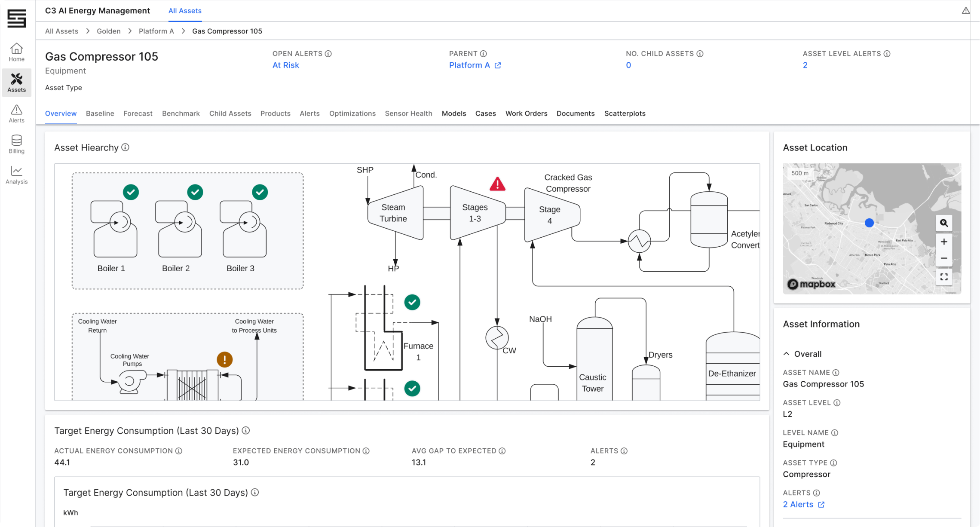980x527 pixels.
Task: Click the info icon next to Open Alerts
Action: pyautogui.click(x=328, y=54)
